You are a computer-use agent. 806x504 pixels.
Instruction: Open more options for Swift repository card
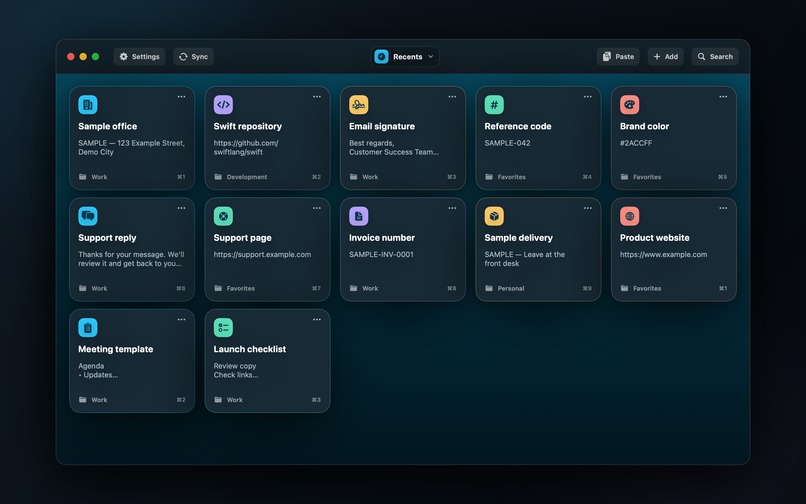coord(317,97)
